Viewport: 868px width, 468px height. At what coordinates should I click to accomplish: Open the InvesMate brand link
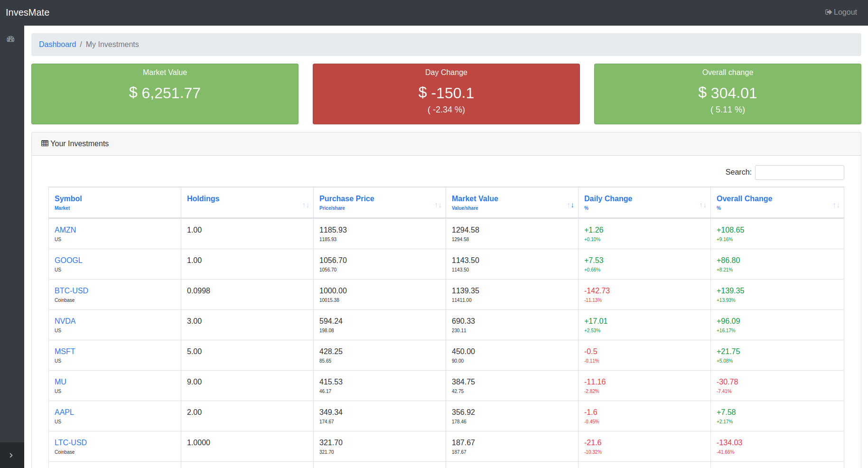pyautogui.click(x=28, y=12)
